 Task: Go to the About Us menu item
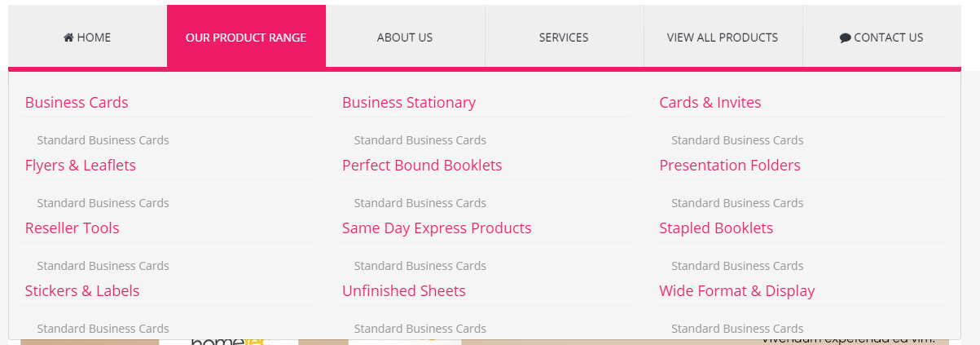(405, 37)
